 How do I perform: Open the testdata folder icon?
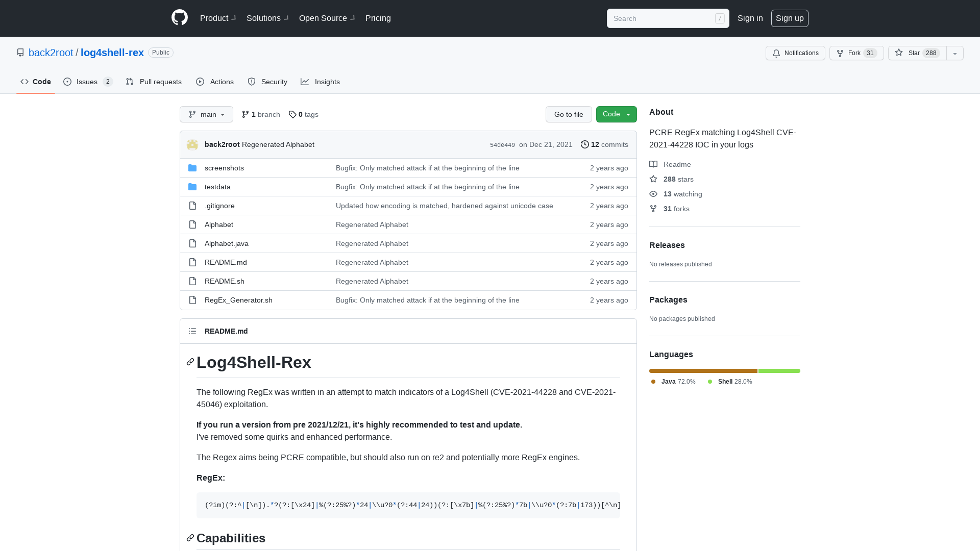192,187
